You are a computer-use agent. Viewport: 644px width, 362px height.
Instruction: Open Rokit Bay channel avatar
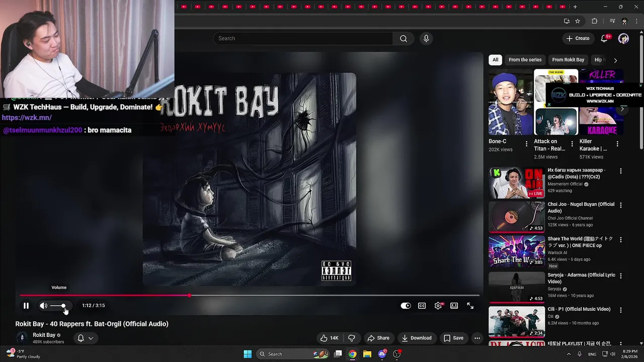click(22, 338)
